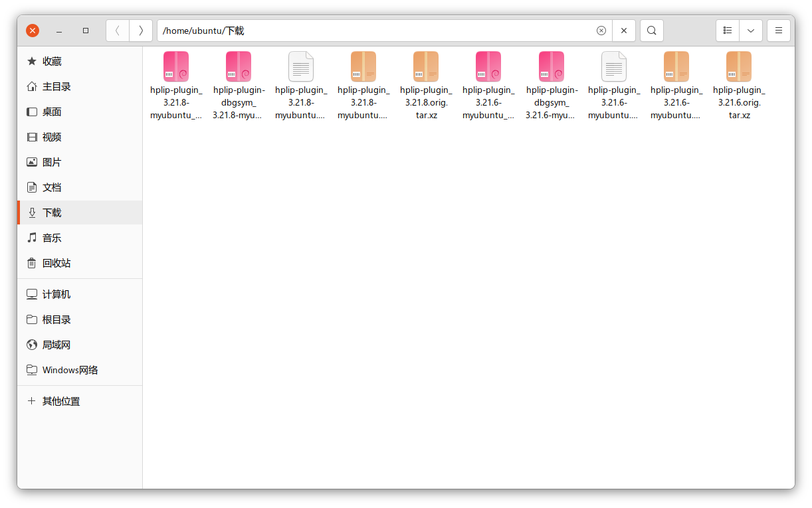The image size is (812, 508).
Task: Go back to previous folder
Action: tap(118, 31)
